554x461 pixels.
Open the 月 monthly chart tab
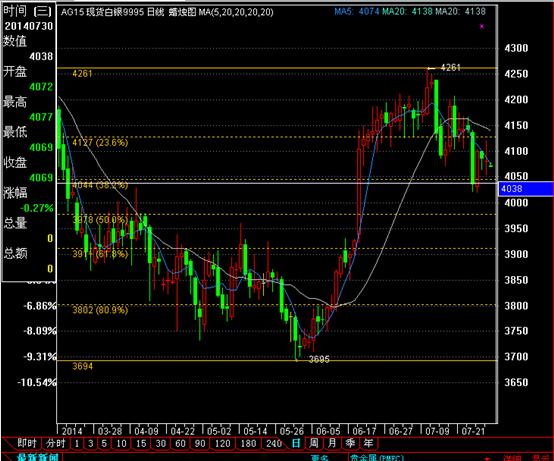(x=332, y=443)
